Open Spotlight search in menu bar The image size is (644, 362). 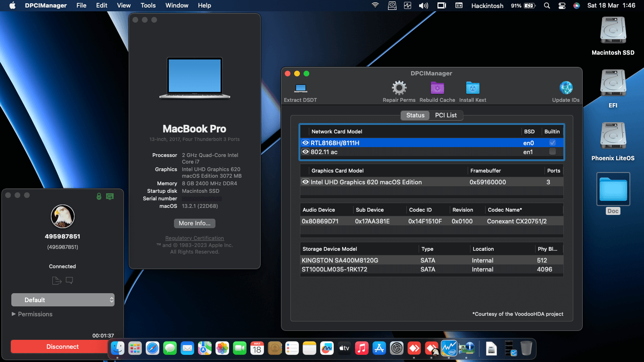coord(547,6)
